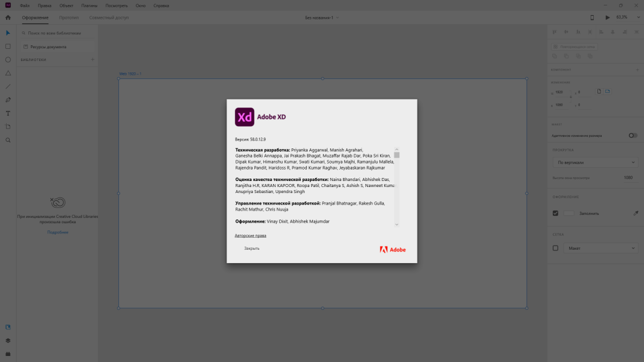Click the Подробнее link
The width and height of the screenshot is (644, 362).
(57, 232)
